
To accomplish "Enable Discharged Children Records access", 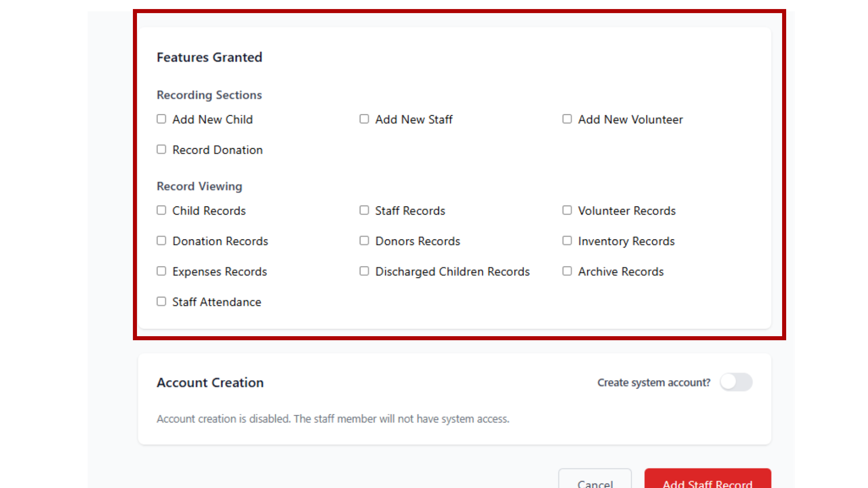I will pos(364,271).
